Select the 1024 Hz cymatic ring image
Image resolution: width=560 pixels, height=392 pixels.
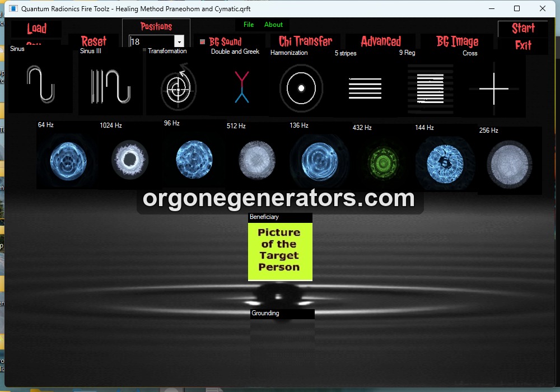point(130,160)
